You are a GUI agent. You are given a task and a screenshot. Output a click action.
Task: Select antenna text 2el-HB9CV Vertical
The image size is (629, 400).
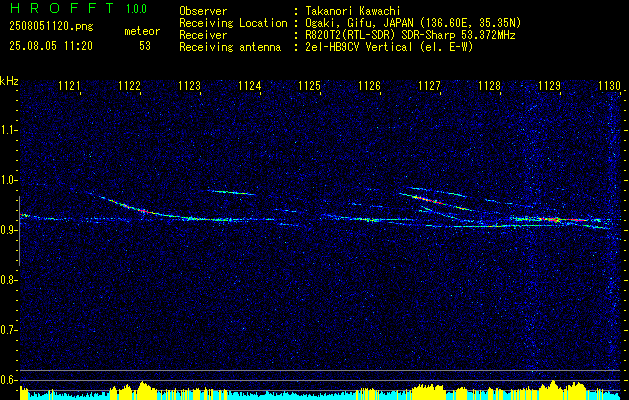[x=359, y=47]
